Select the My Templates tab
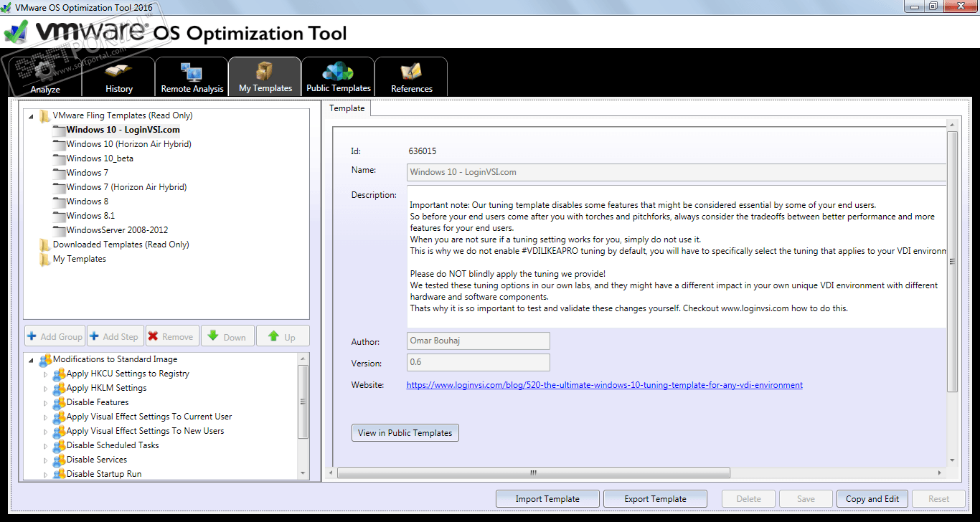 click(265, 77)
